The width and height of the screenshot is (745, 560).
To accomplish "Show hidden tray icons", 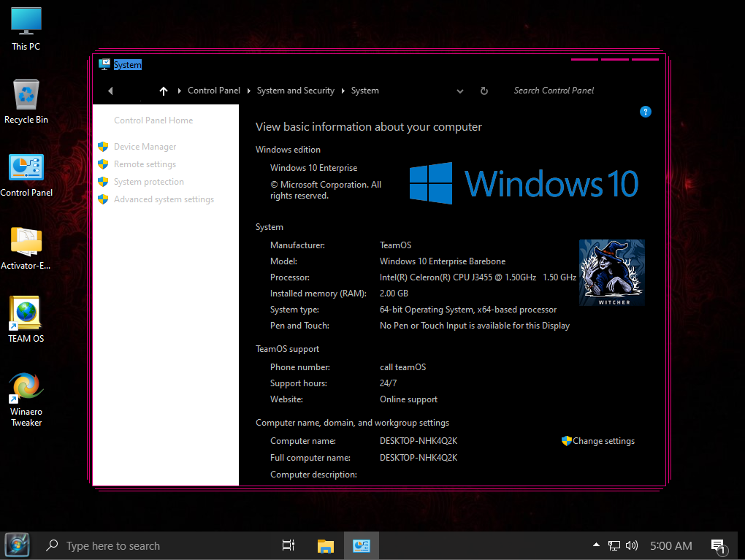I will 596,545.
